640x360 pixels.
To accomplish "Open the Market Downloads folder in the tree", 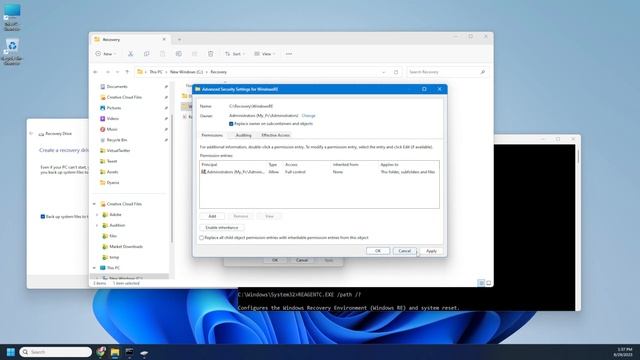I will tap(126, 247).
